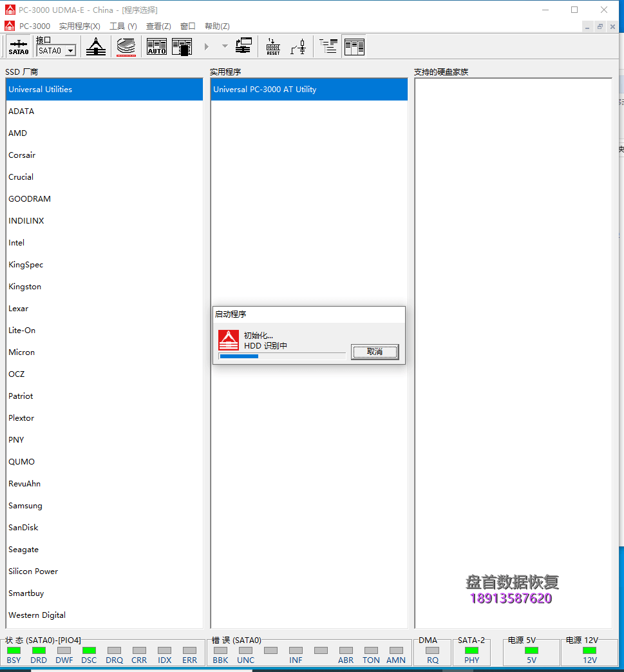Click the utility list icon next to AUTO
624x672 pixels.
[182, 47]
